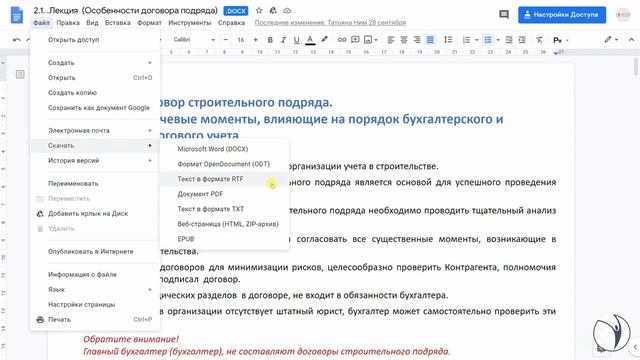Click the numbered list icon
Screen dimensions: 640x360
(467, 40)
